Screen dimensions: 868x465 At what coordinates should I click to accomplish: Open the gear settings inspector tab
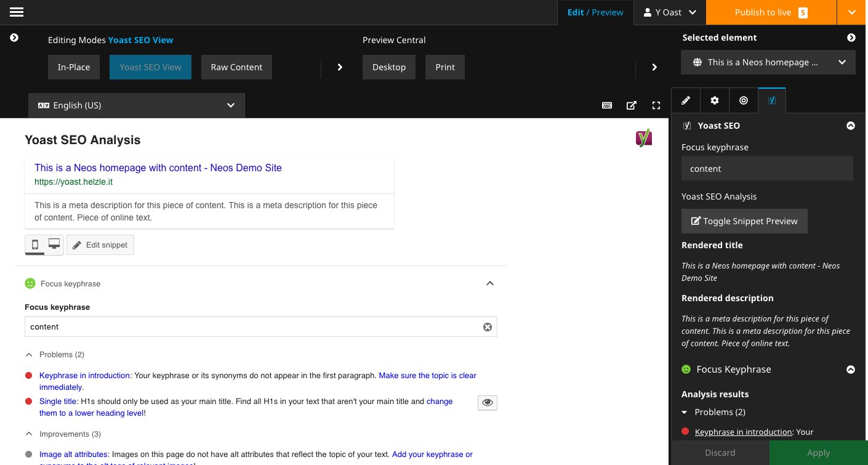715,100
